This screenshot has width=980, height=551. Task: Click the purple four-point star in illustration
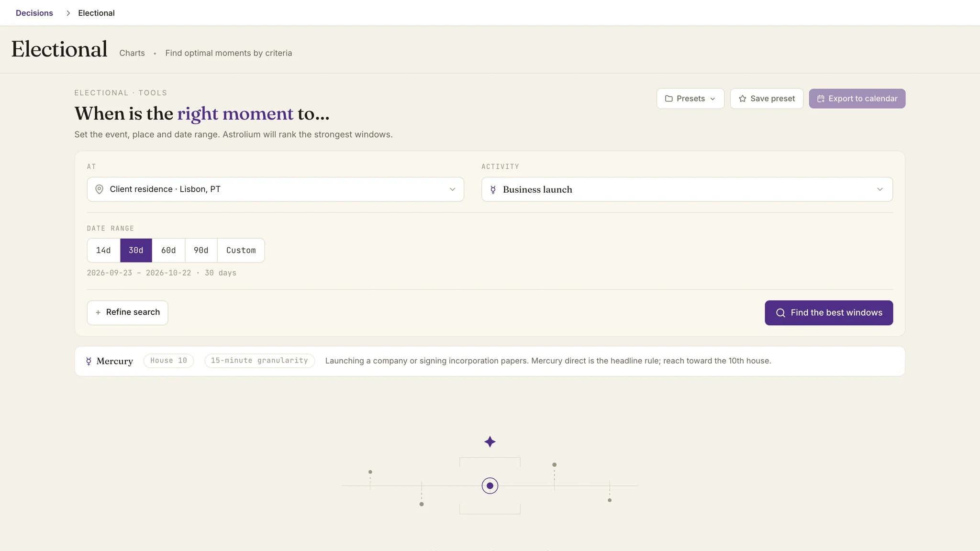click(x=490, y=441)
